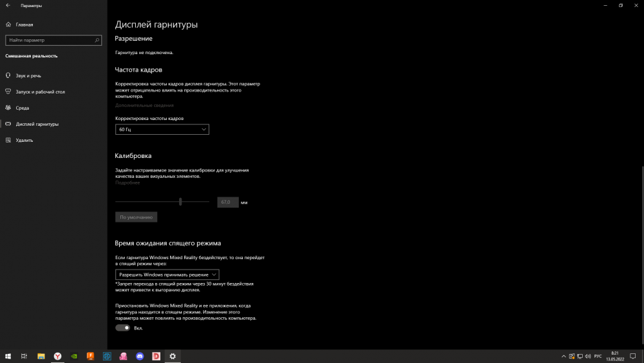Click the Главная house icon

[8, 25]
